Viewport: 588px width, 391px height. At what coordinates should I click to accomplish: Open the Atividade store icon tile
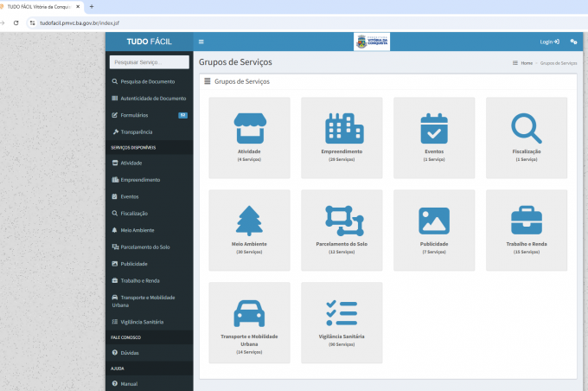click(249, 128)
